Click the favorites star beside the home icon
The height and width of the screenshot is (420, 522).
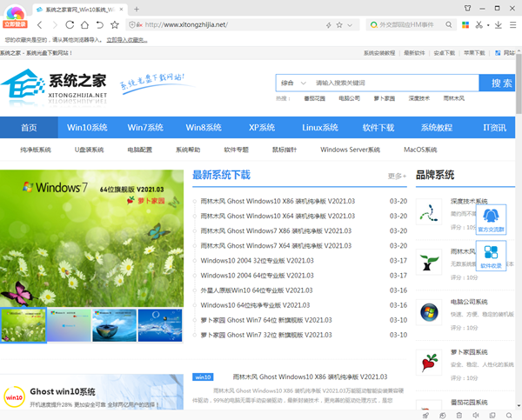pyautogui.click(x=115, y=24)
